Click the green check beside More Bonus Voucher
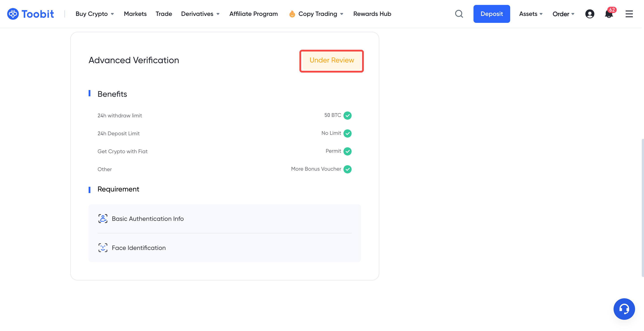The width and height of the screenshot is (644, 331). click(x=347, y=169)
